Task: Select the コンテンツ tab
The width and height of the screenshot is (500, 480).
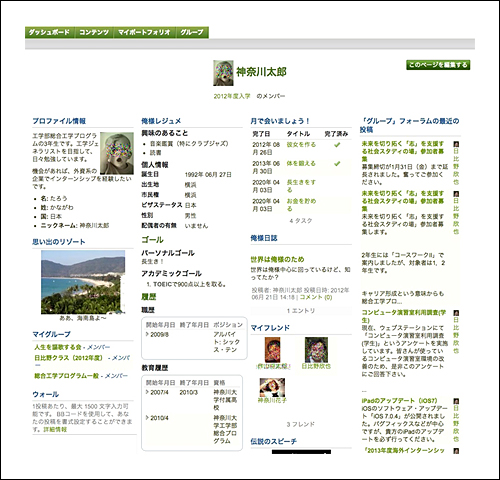Action: 94,32
